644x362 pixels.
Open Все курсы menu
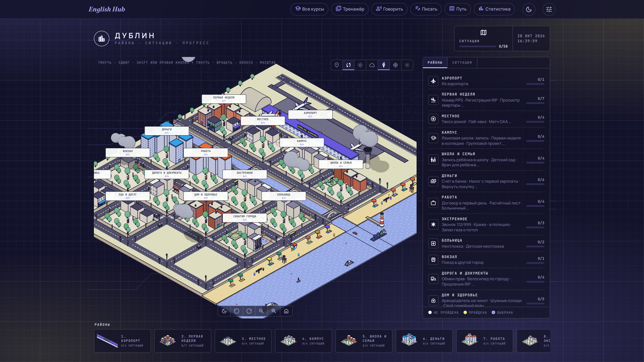click(309, 9)
